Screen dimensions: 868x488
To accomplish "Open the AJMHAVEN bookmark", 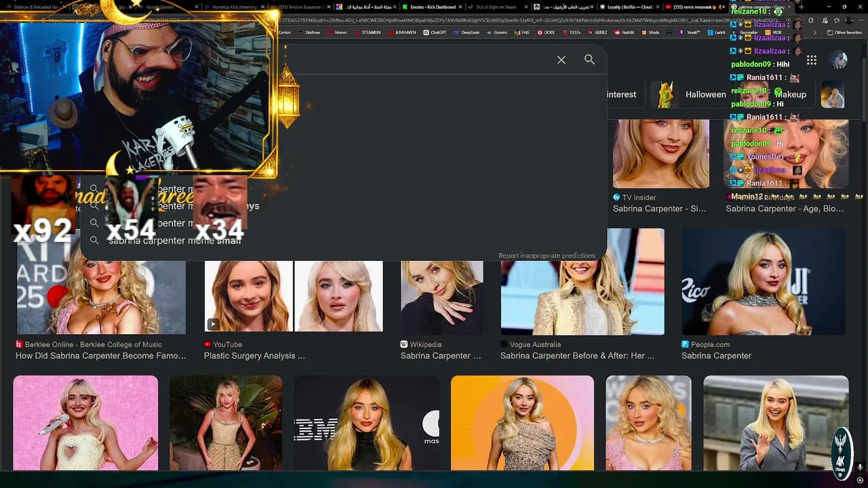I will coord(402,32).
